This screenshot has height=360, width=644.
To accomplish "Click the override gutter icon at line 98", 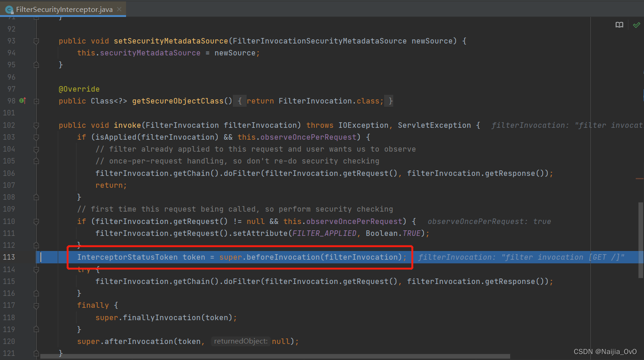I will pyautogui.click(x=22, y=101).
